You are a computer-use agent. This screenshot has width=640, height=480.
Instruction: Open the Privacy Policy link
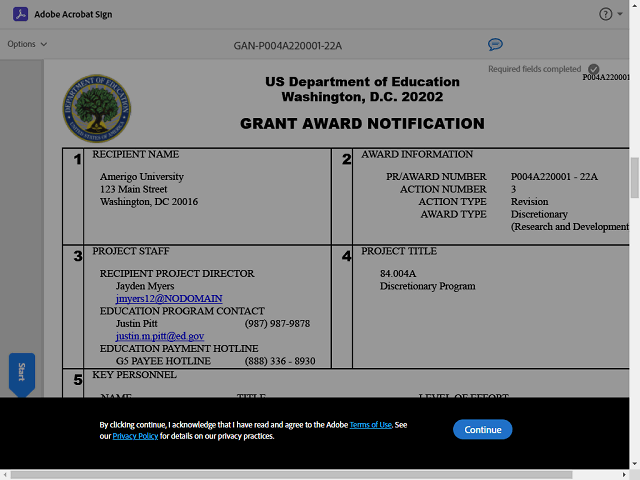(x=135, y=436)
